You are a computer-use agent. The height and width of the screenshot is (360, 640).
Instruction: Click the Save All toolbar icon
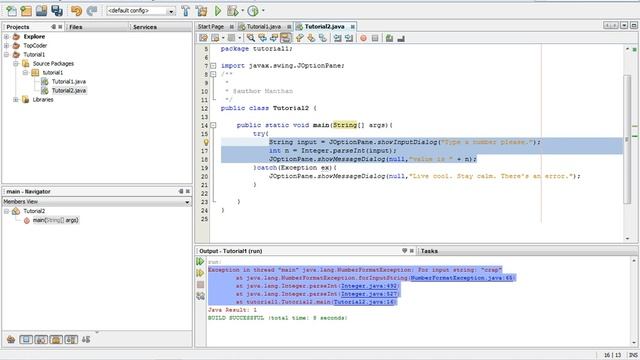(x=57, y=11)
